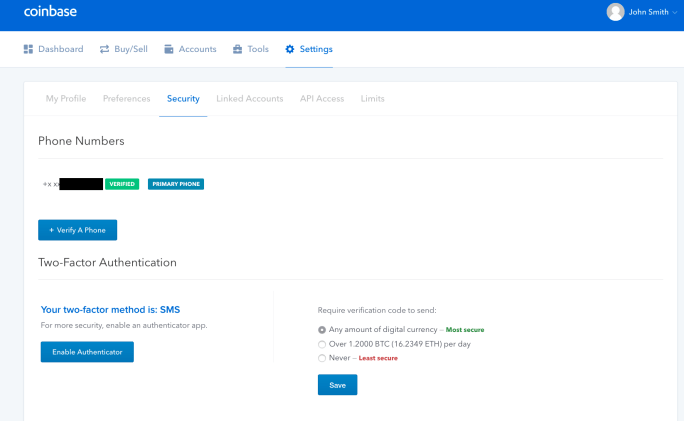Click the Primary Phone badge
Image resolution: width=684 pixels, height=421 pixels.
click(176, 184)
